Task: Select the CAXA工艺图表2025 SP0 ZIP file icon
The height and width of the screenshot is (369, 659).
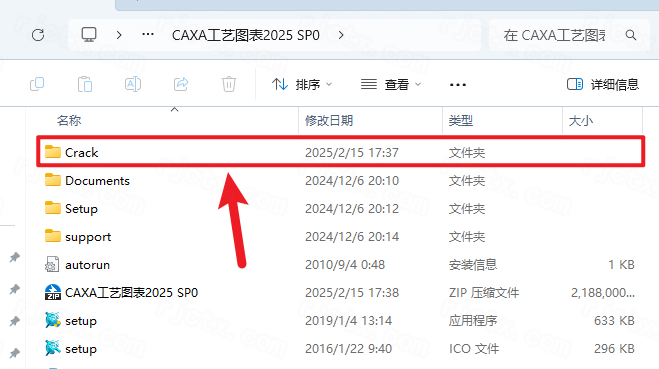Action: 53,293
